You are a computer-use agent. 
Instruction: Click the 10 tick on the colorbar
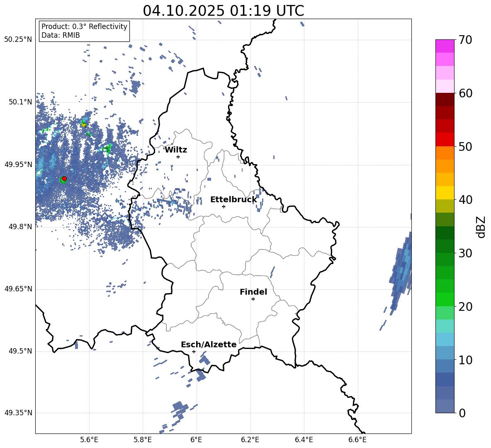click(x=465, y=360)
